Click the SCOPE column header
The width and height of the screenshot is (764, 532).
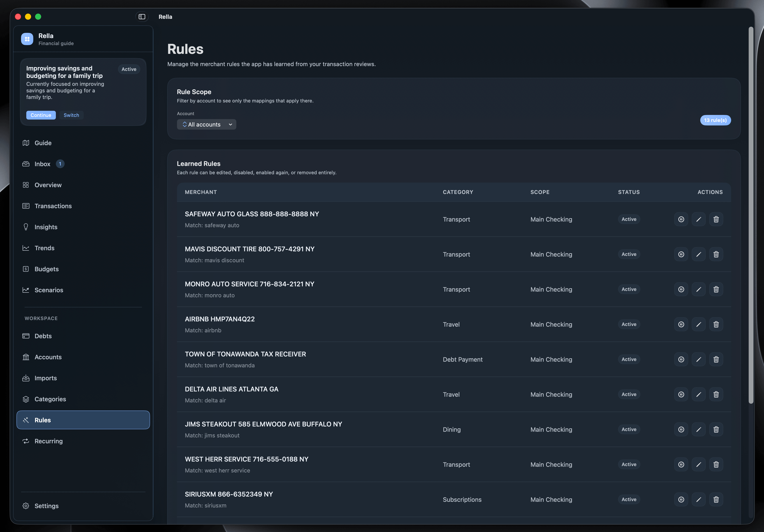540,192
